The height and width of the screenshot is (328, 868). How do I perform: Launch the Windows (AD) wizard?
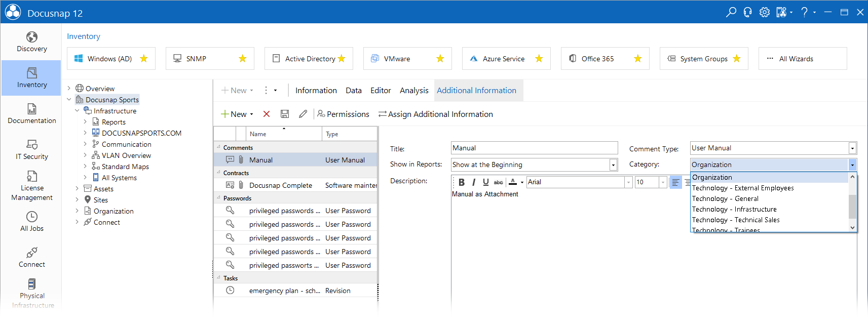point(111,59)
